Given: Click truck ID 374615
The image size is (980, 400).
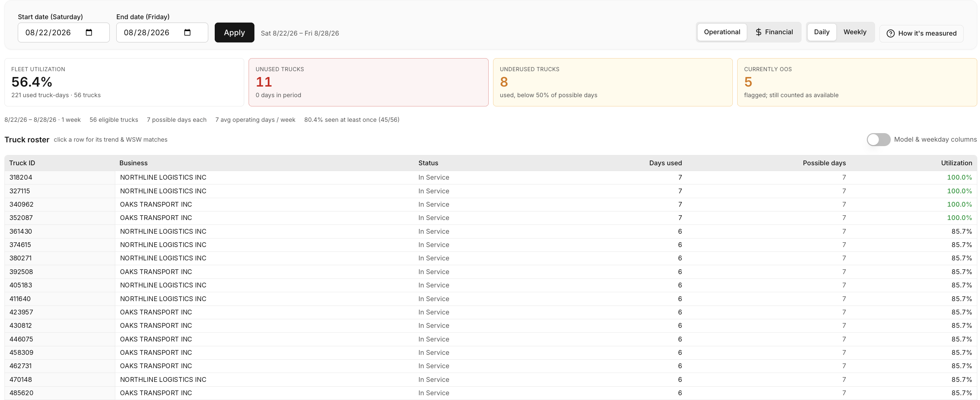Looking at the screenshot, I should pyautogui.click(x=20, y=245).
